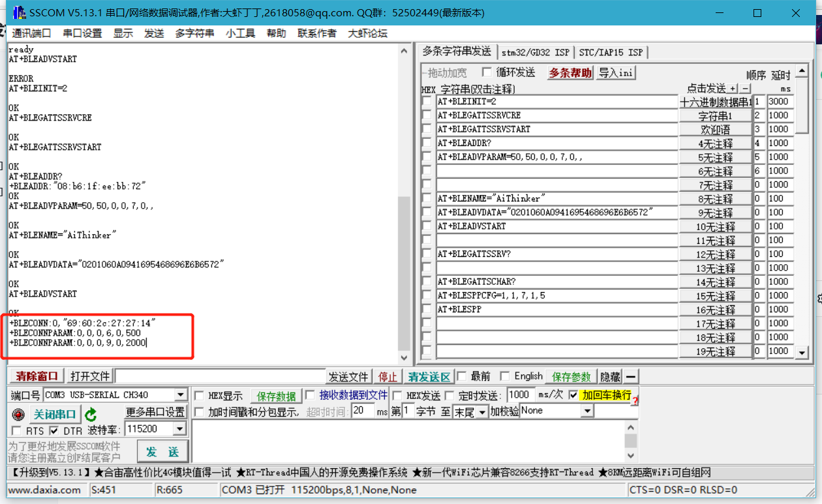Uncheck 加回车换行 checkbox

point(573,395)
